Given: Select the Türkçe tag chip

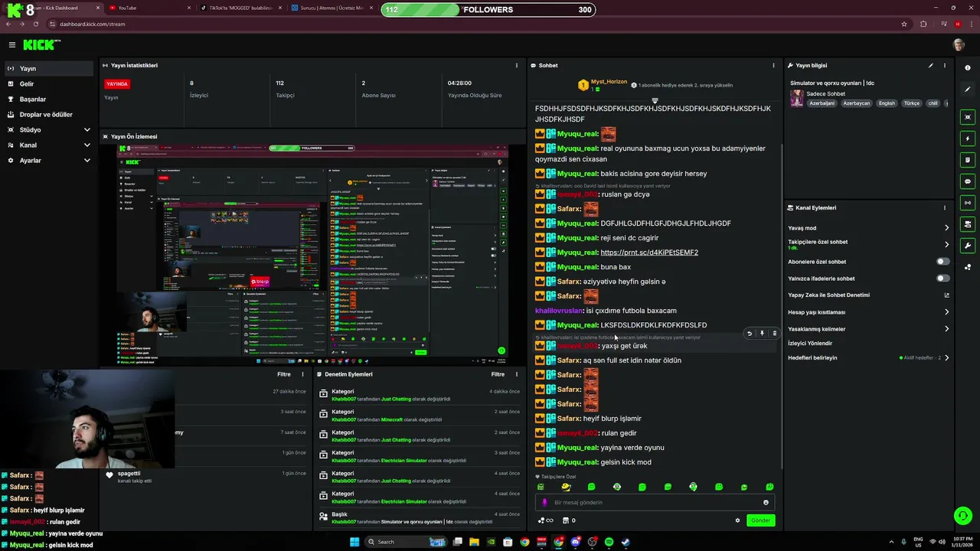Looking at the screenshot, I should point(911,103).
